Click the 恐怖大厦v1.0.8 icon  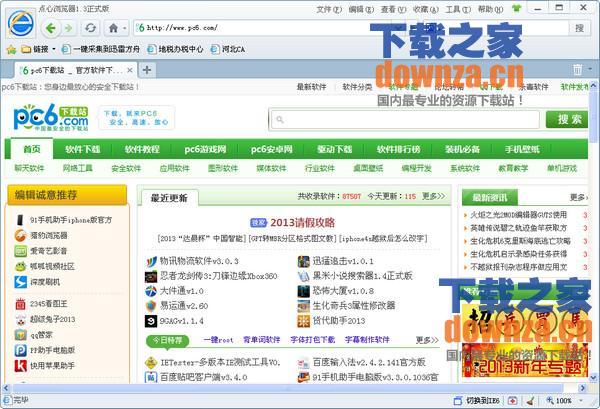304,291
